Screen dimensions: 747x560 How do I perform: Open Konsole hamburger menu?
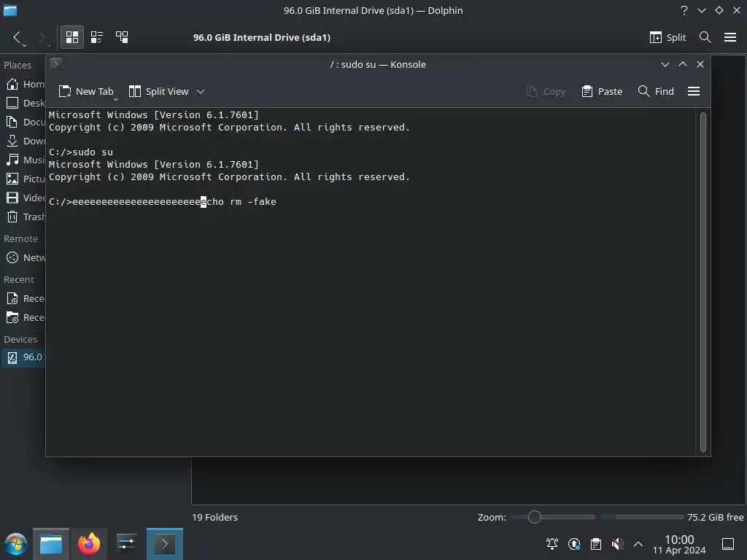tap(694, 91)
